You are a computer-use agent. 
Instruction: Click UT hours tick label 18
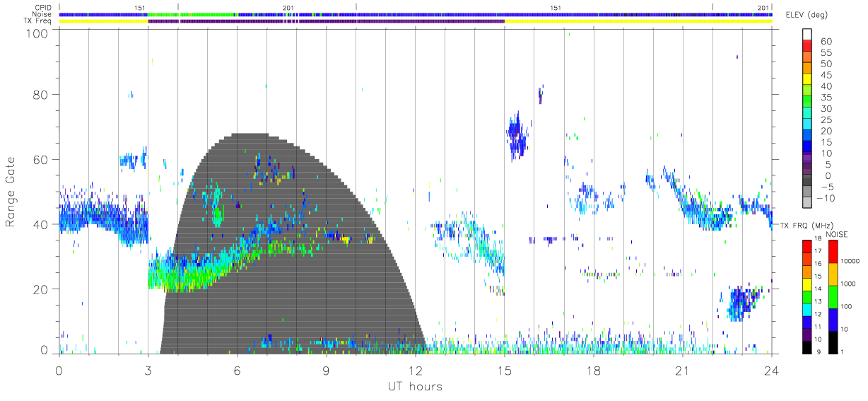(x=593, y=370)
